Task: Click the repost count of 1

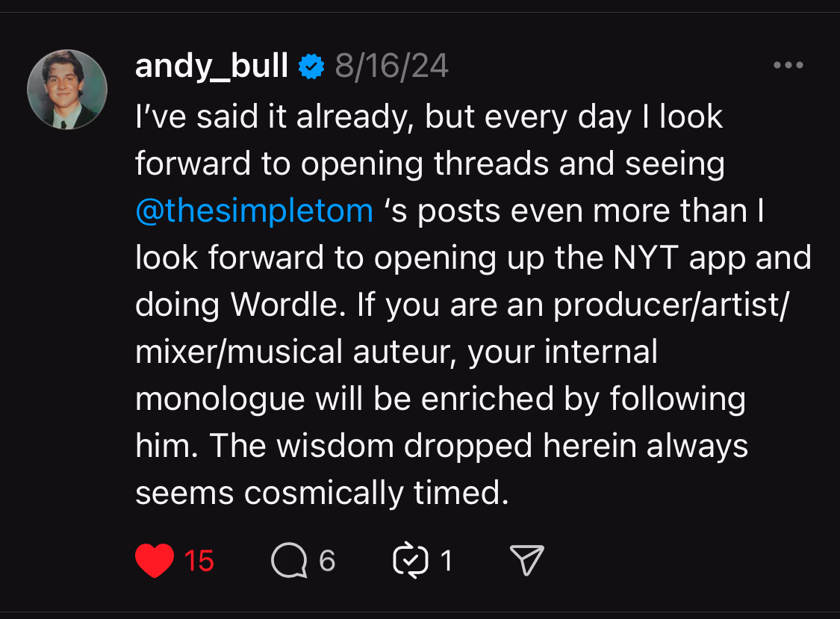Action: click(447, 560)
